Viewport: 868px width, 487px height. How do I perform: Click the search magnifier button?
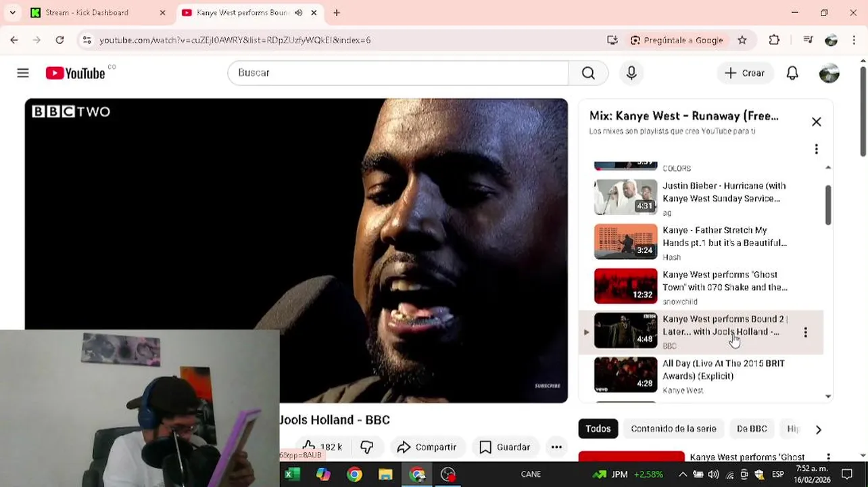588,73
